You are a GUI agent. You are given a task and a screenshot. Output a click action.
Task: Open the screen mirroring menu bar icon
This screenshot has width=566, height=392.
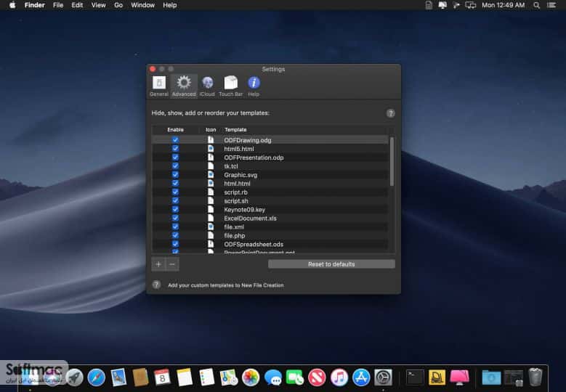(x=470, y=5)
